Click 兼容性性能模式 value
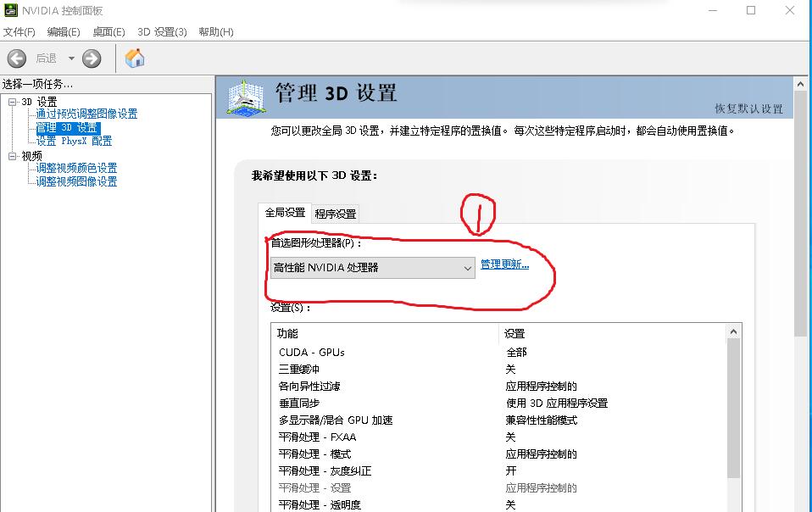Viewport: 812px width, 512px height. coord(541,420)
